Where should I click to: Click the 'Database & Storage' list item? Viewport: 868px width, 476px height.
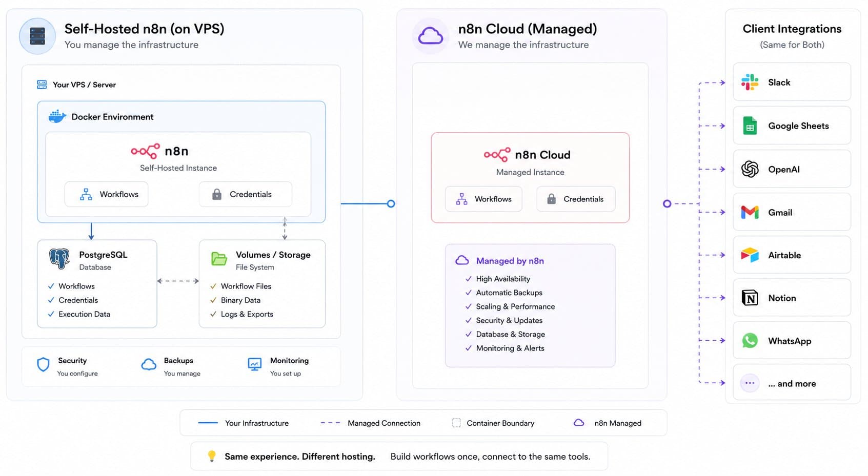[x=505, y=334]
